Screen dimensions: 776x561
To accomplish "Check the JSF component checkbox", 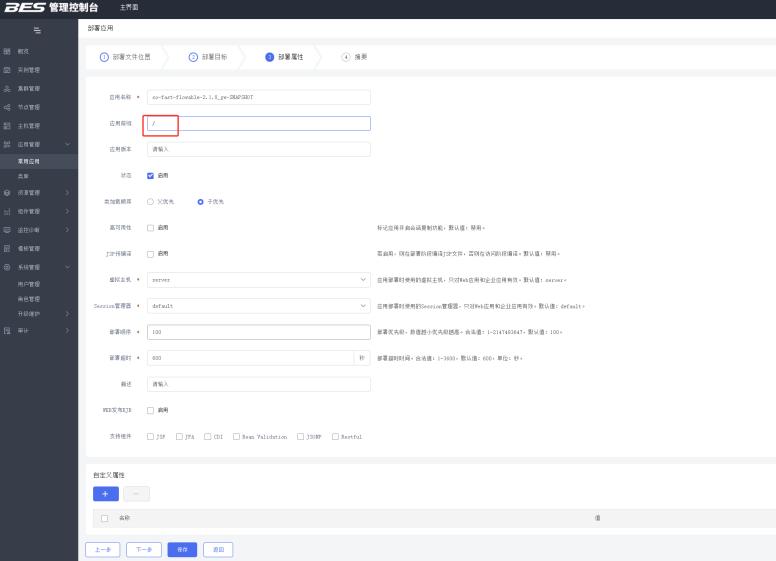I will point(150,437).
